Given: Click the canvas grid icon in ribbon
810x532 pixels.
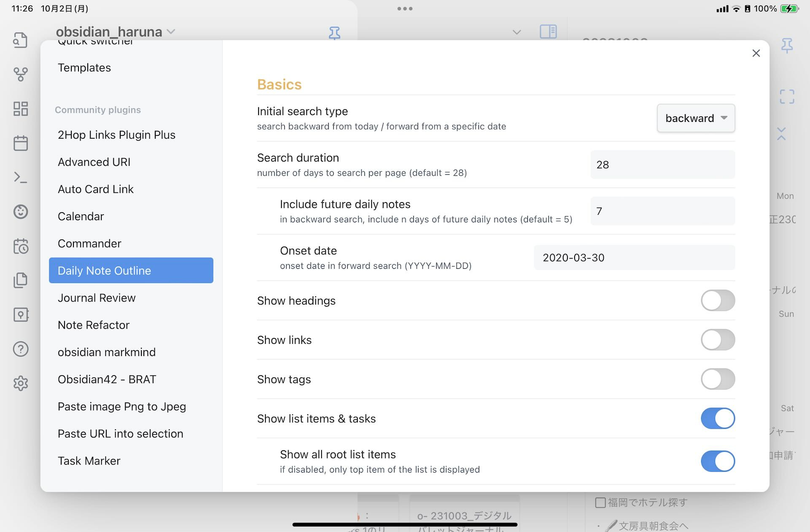Looking at the screenshot, I should (x=20, y=108).
